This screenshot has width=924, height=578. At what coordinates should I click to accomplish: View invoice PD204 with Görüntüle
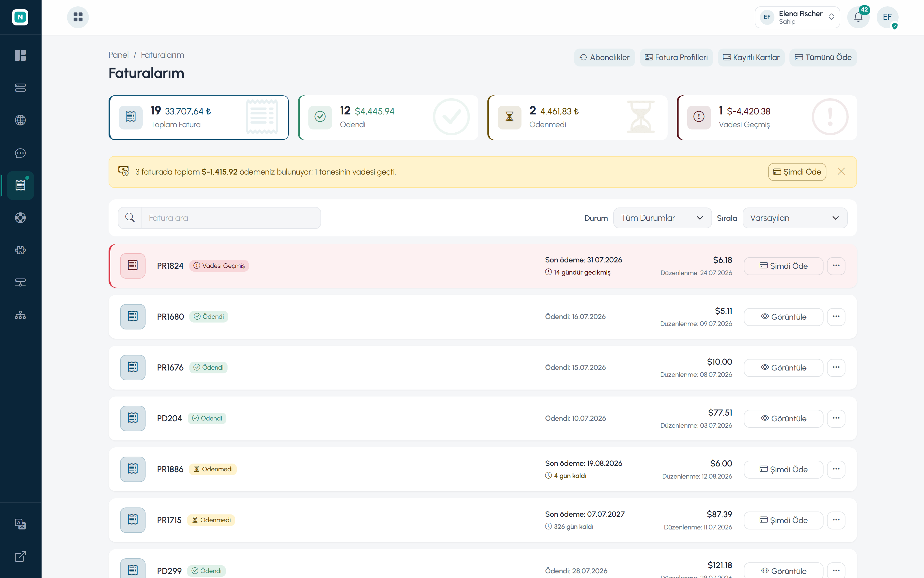[783, 418]
